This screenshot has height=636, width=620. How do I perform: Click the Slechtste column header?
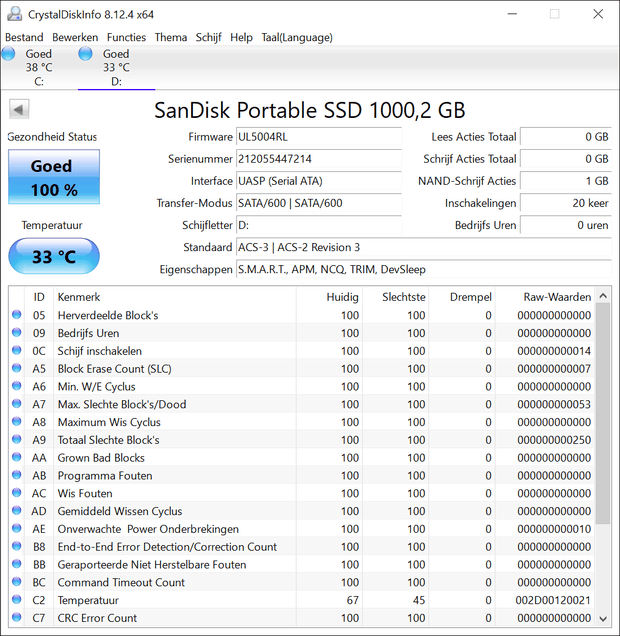[x=396, y=297]
